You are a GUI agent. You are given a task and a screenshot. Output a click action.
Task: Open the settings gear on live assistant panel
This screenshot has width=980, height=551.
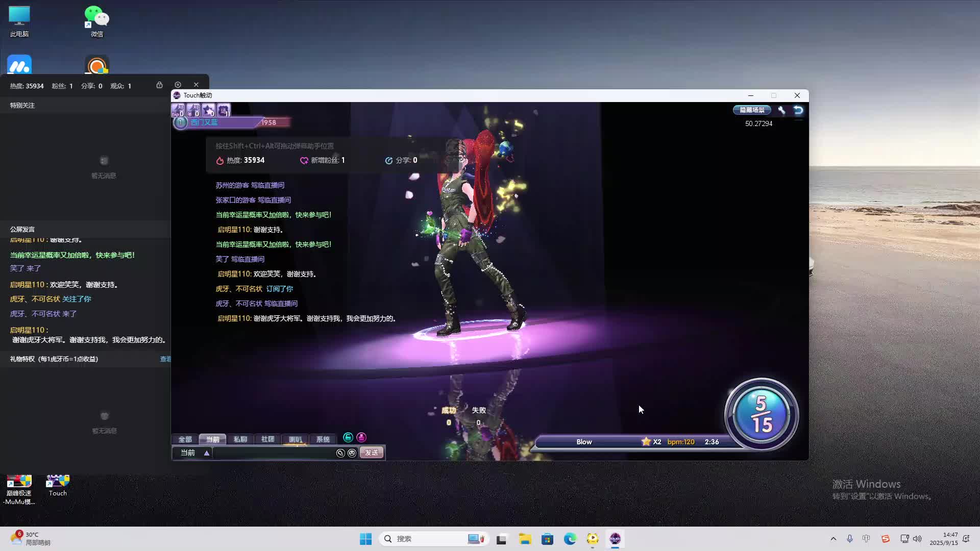point(178,85)
